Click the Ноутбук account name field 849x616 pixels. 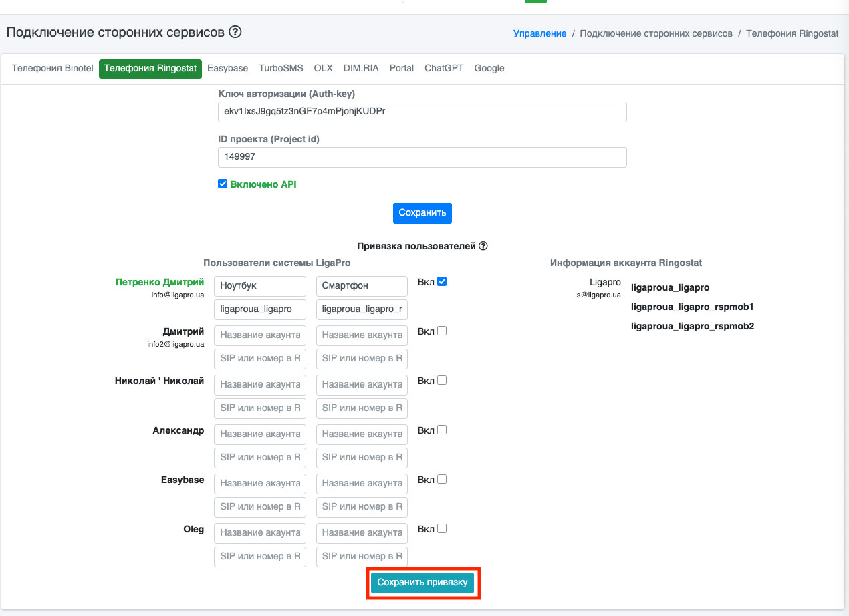tap(260, 286)
